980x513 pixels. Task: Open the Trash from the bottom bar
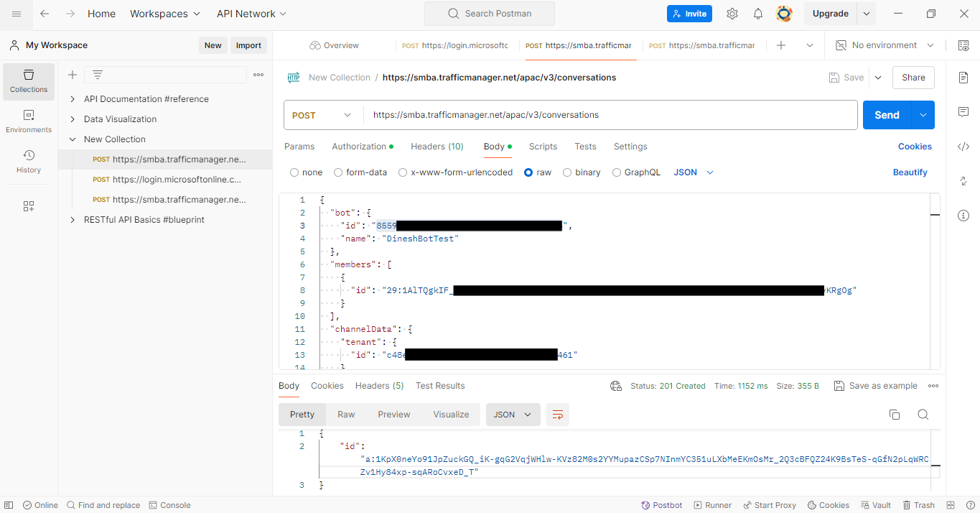point(918,504)
